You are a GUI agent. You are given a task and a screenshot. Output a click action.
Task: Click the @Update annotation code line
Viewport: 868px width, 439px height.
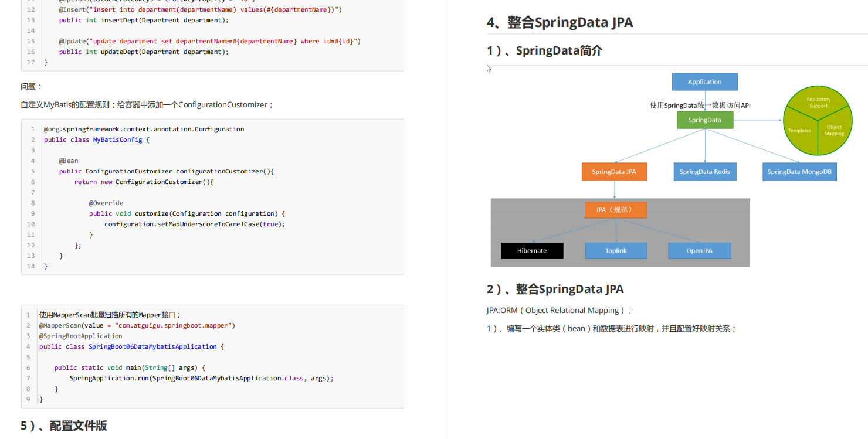point(210,41)
